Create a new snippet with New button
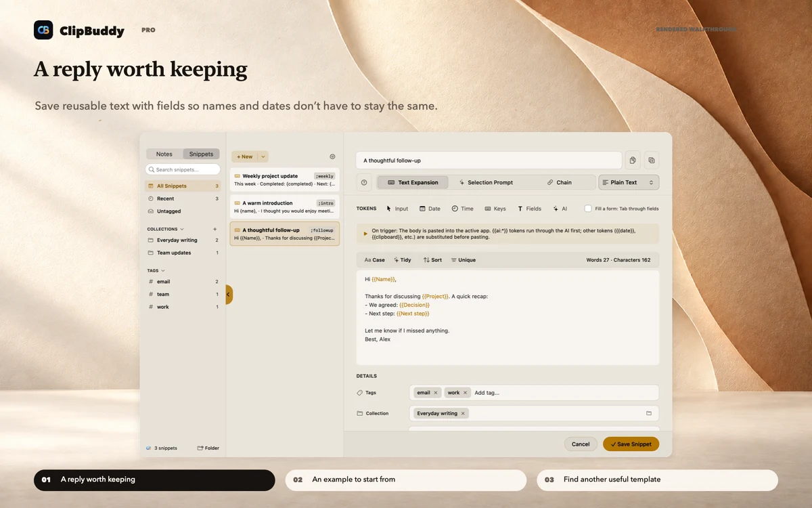 (245, 156)
